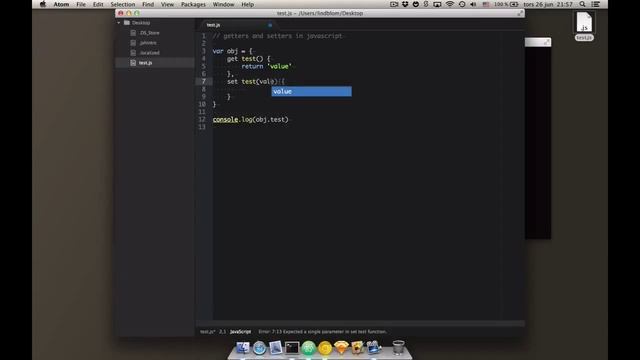Open the File menu
The width and height of the screenshot is (640, 360).
tap(81, 4)
